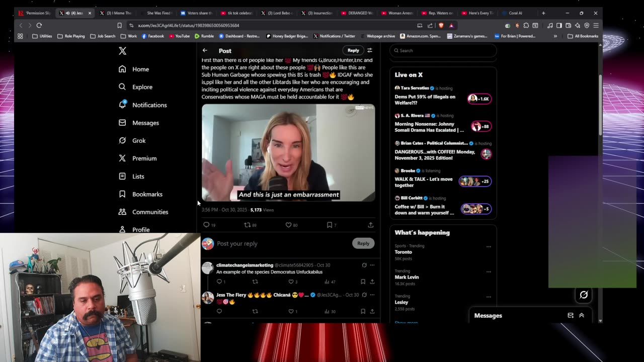Bookmark the Jess The Fiery reply
Screen dimensions: 644x362
[x=363, y=311]
